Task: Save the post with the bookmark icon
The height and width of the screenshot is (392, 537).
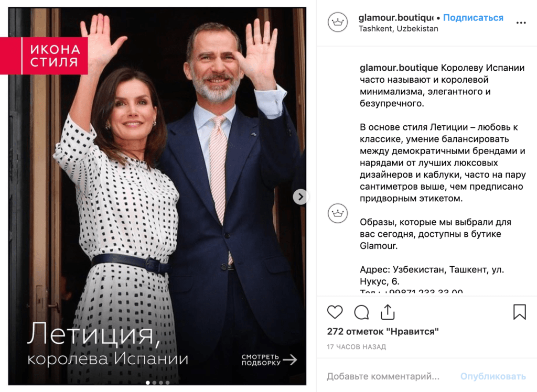Action: (x=519, y=312)
